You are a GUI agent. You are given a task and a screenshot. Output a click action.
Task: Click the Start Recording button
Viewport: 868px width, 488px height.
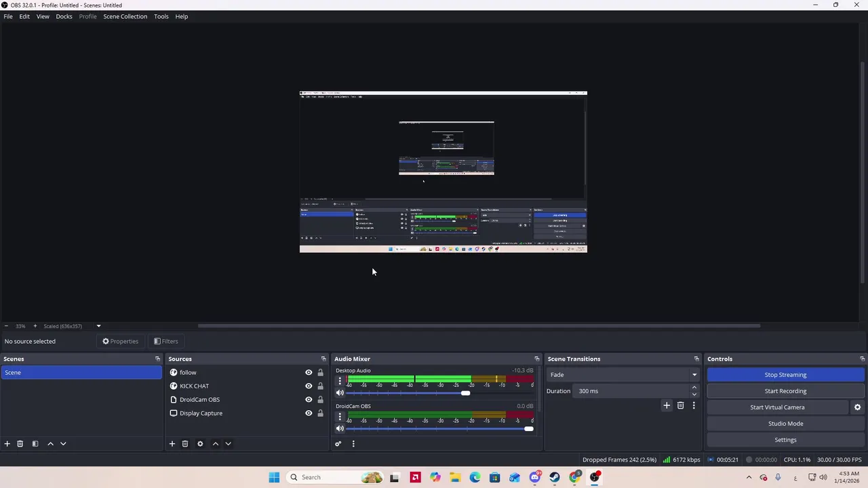coord(785,391)
